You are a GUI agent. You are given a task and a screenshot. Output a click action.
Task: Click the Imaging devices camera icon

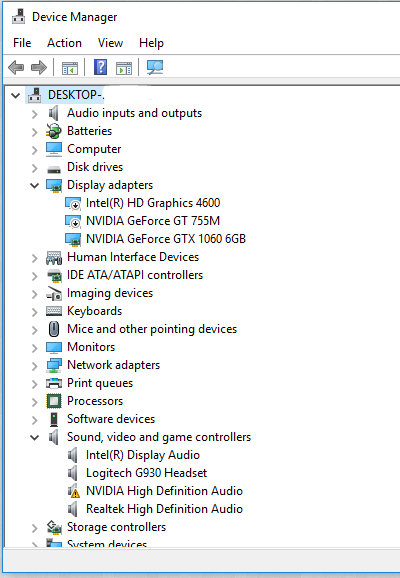point(54,293)
